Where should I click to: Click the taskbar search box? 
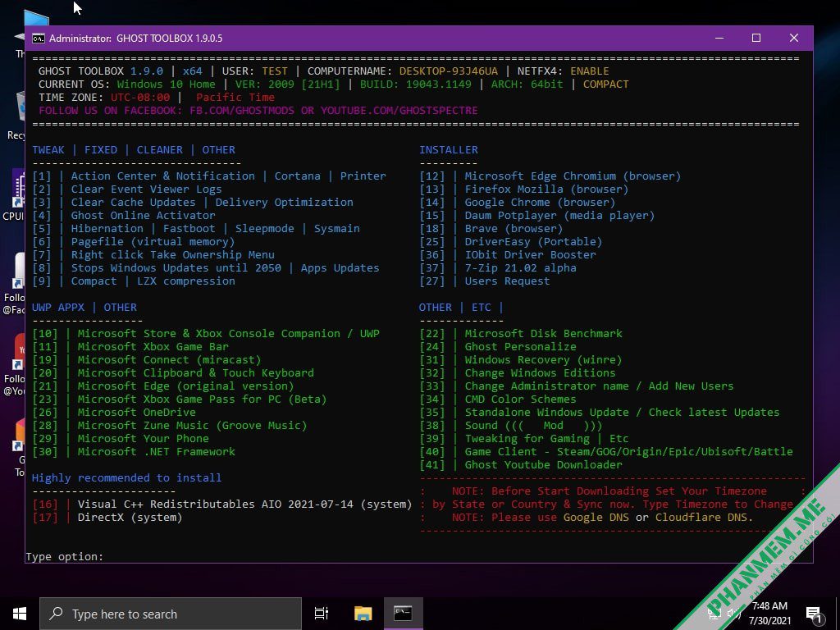[171, 614]
